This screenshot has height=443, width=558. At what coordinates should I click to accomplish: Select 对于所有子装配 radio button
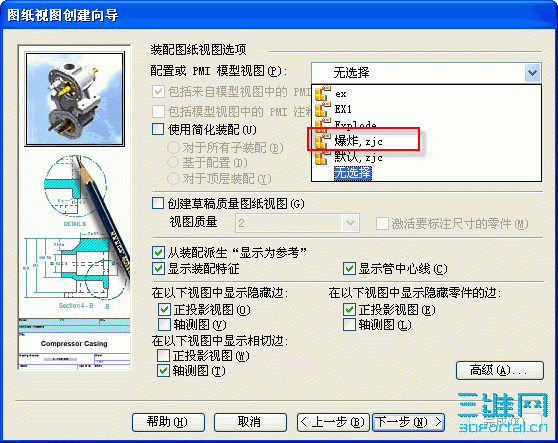173,147
